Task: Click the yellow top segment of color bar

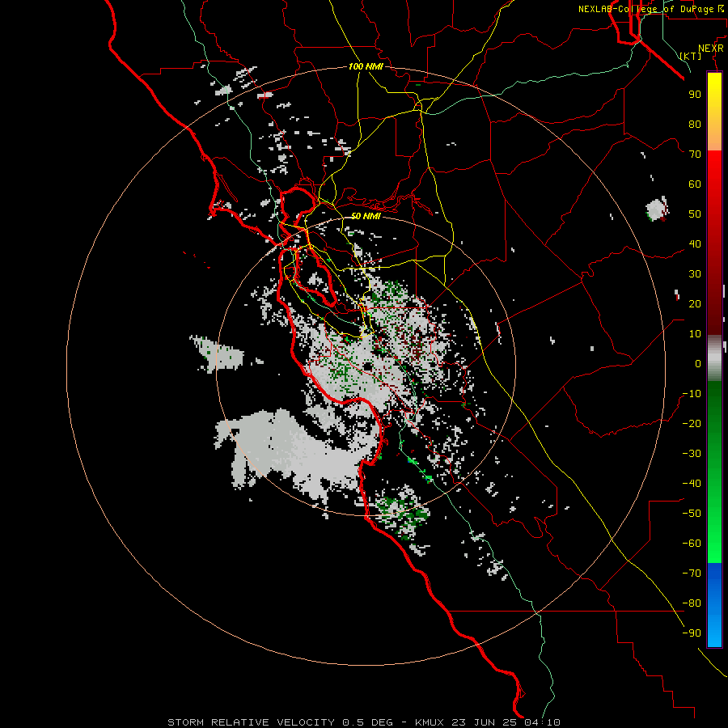Action: click(x=714, y=112)
